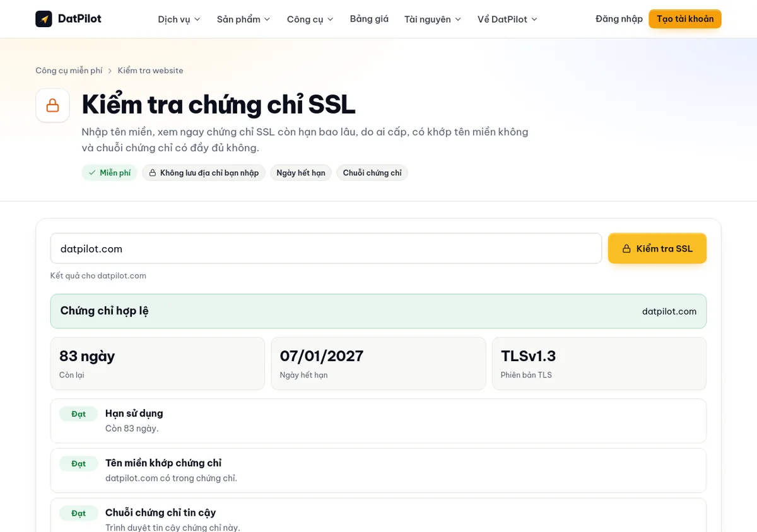Click the Hạn sử dụng result row
Screen dimensions: 757x532
[378, 421]
